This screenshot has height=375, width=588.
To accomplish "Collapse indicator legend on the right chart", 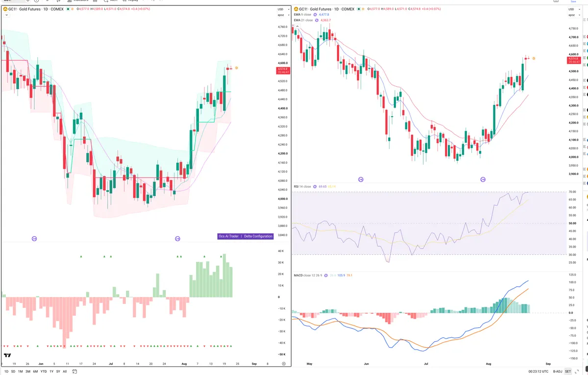I will pyautogui.click(x=296, y=25).
